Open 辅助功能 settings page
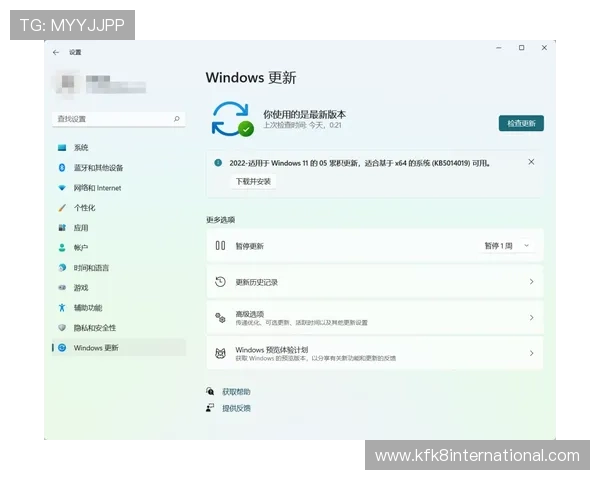The image size is (600, 480). 119,307
